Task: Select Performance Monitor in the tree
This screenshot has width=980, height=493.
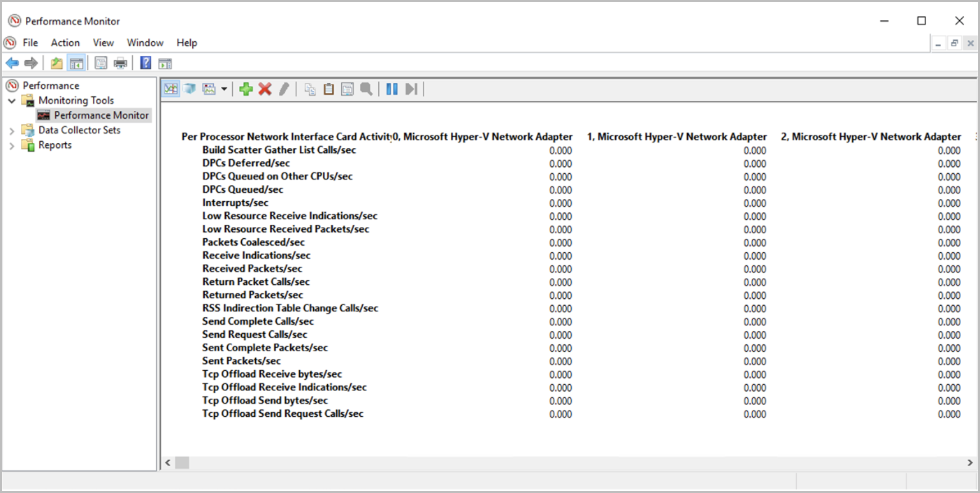Action: tap(101, 115)
